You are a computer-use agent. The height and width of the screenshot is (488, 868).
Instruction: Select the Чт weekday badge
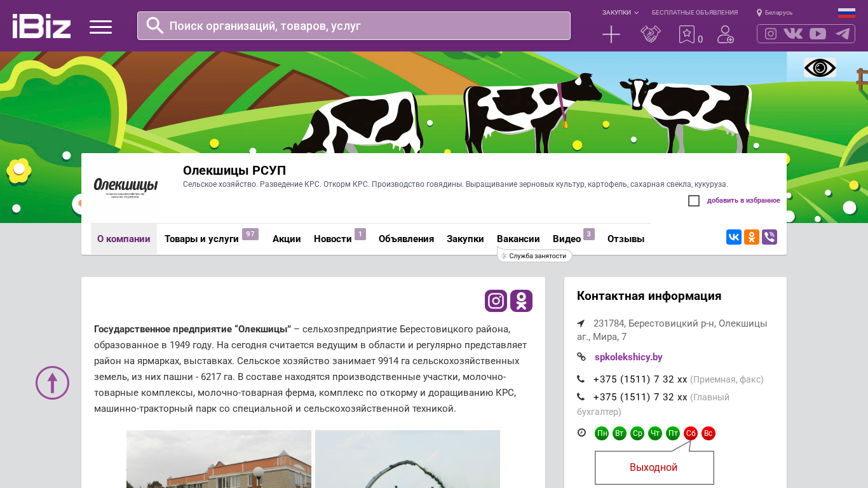(x=655, y=433)
